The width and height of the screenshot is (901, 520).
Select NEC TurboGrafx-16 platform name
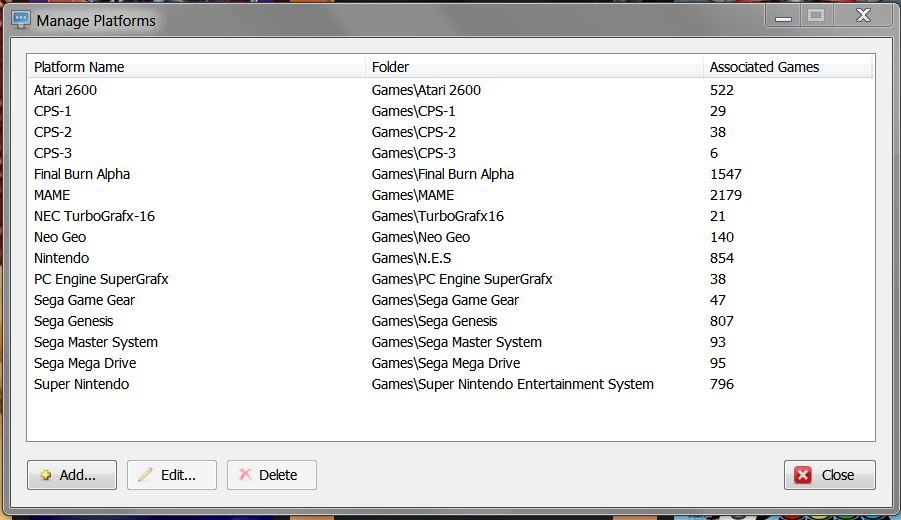coord(94,216)
